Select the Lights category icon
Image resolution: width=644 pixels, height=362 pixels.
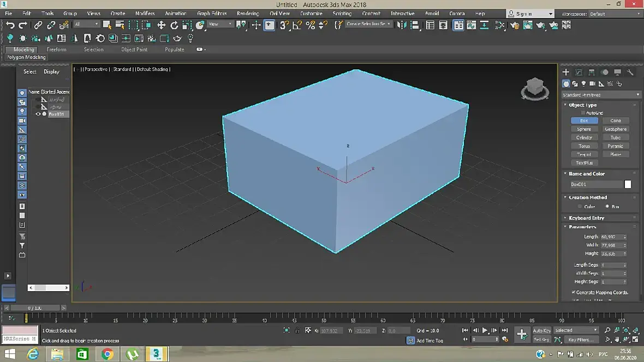583,84
